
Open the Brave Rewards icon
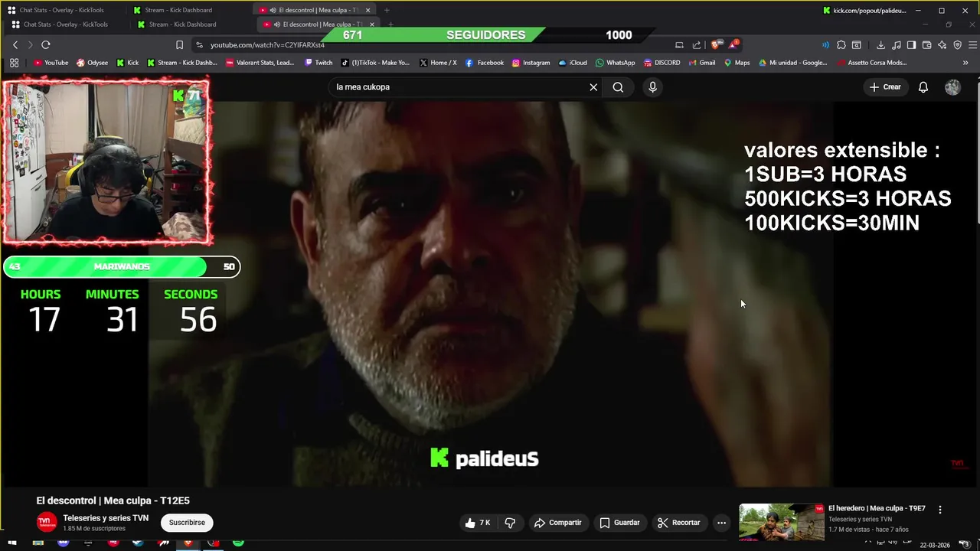click(x=733, y=44)
